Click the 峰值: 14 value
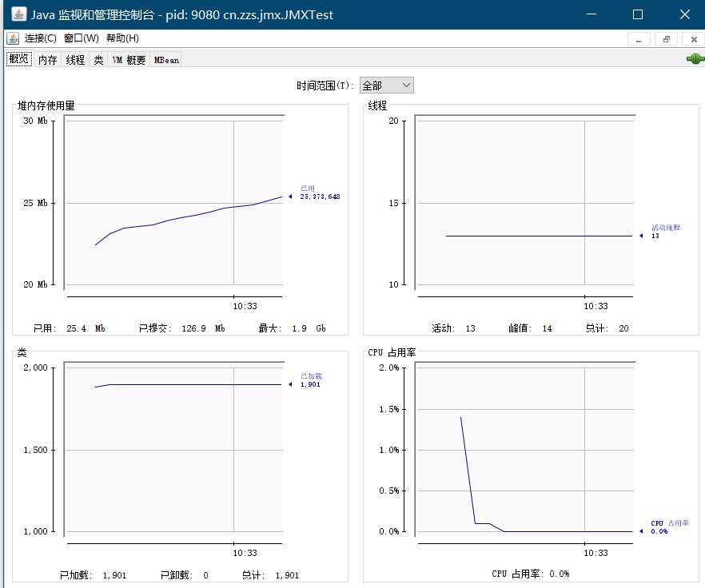The height and width of the screenshot is (588, 705). pyautogui.click(x=530, y=328)
